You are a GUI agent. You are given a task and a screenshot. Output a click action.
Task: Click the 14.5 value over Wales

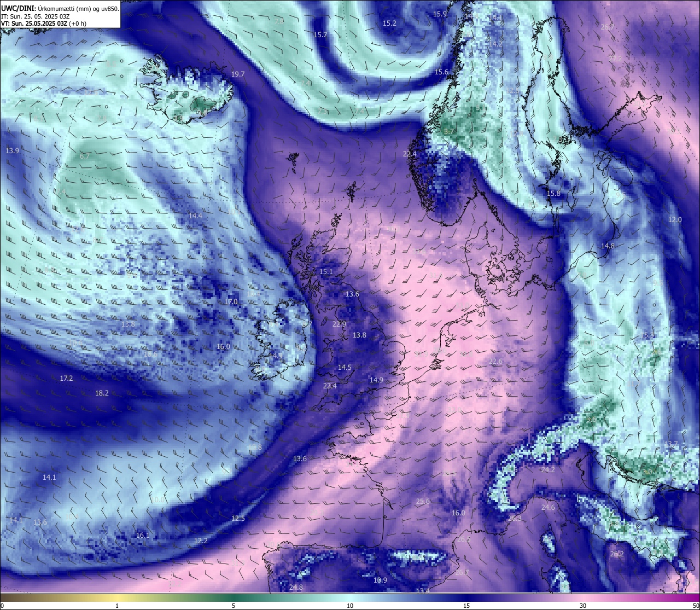pyautogui.click(x=345, y=367)
